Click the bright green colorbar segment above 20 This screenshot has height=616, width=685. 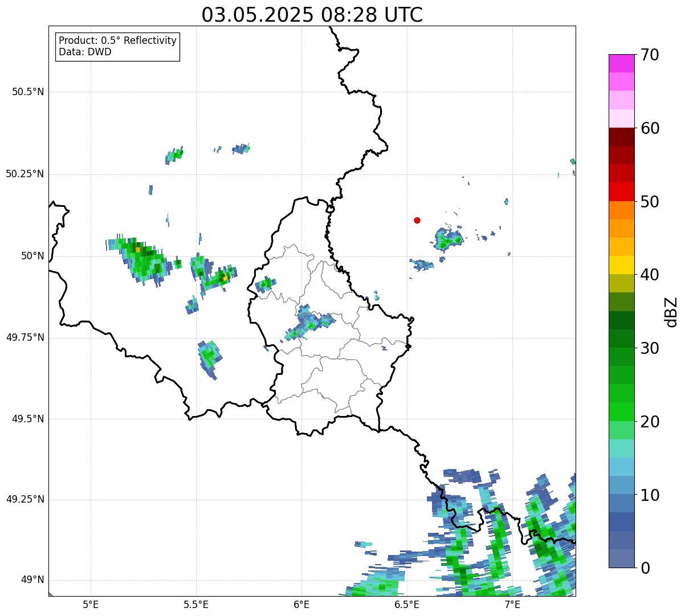621,412
